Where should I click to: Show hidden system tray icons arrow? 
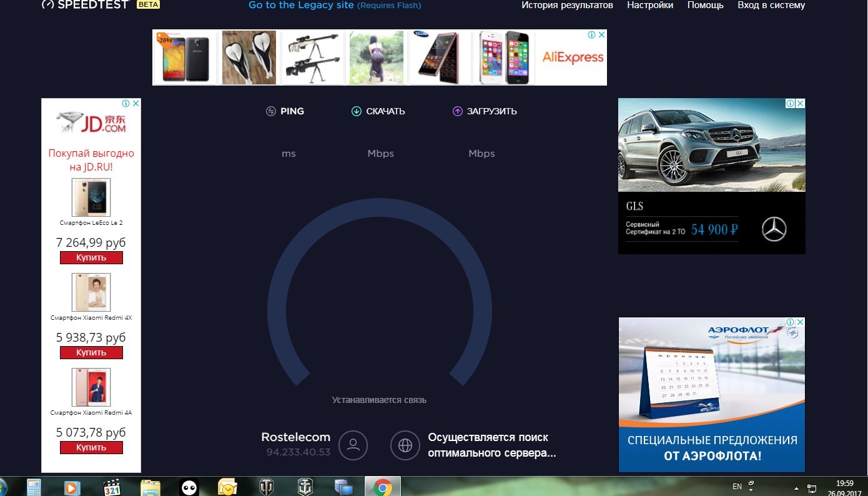pos(796,487)
